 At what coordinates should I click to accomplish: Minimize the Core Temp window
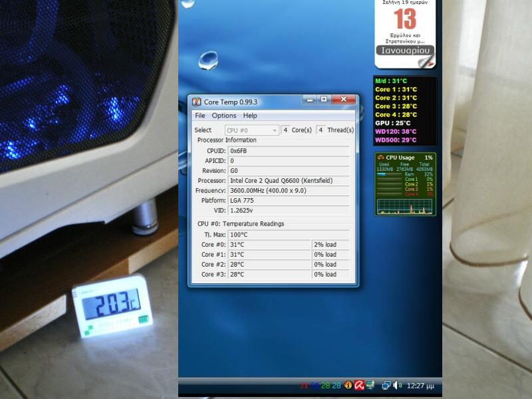click(x=310, y=99)
